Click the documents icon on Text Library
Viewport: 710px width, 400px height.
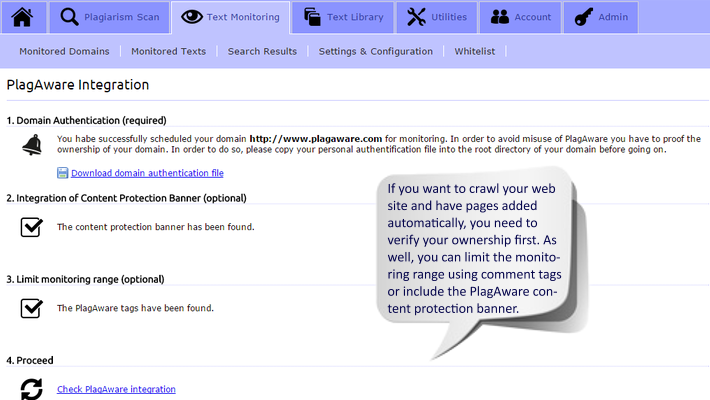click(x=312, y=17)
